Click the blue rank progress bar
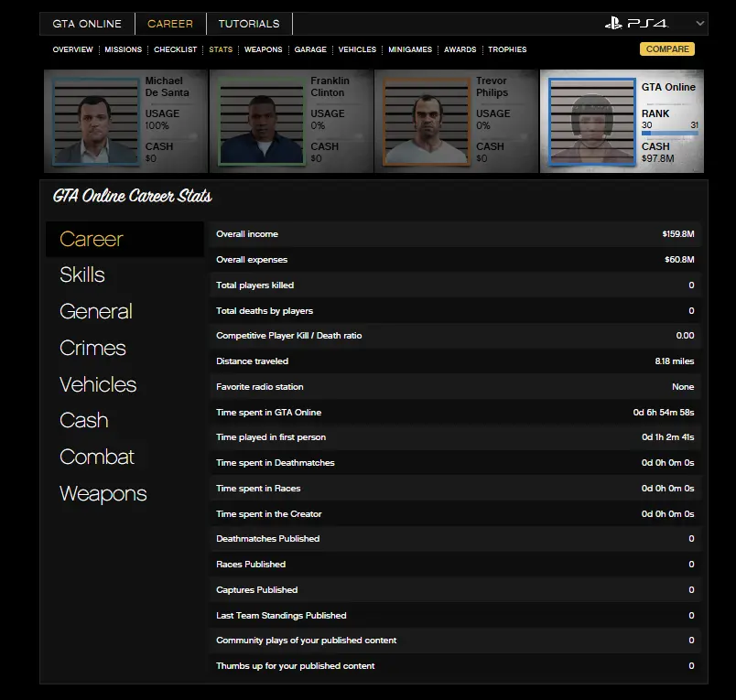This screenshot has height=700, width=736. click(669, 134)
